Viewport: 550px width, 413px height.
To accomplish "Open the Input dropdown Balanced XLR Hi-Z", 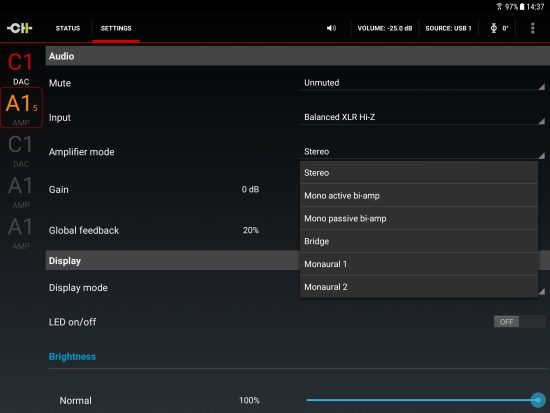I will 422,117.
